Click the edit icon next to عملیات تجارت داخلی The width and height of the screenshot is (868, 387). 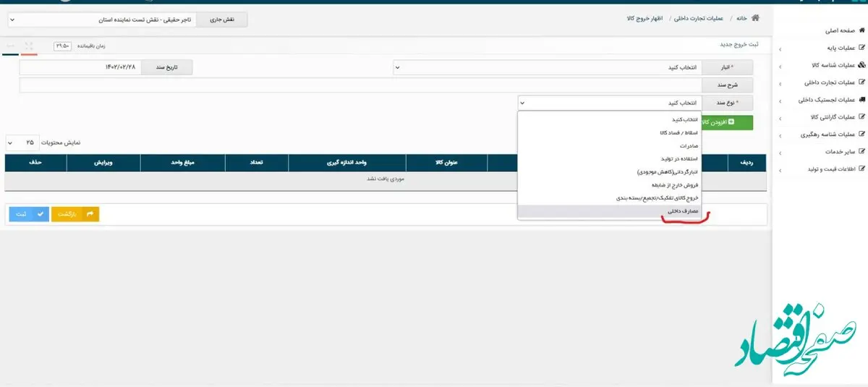click(x=861, y=82)
